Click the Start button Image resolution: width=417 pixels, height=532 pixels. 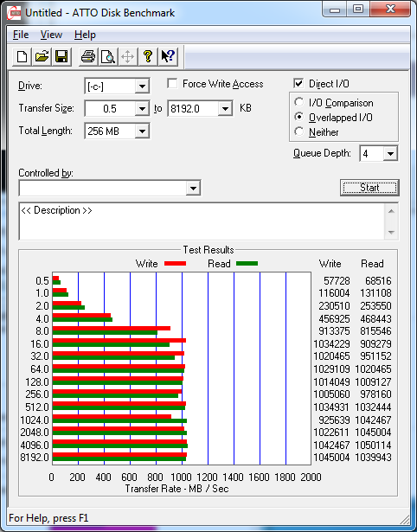(x=369, y=188)
